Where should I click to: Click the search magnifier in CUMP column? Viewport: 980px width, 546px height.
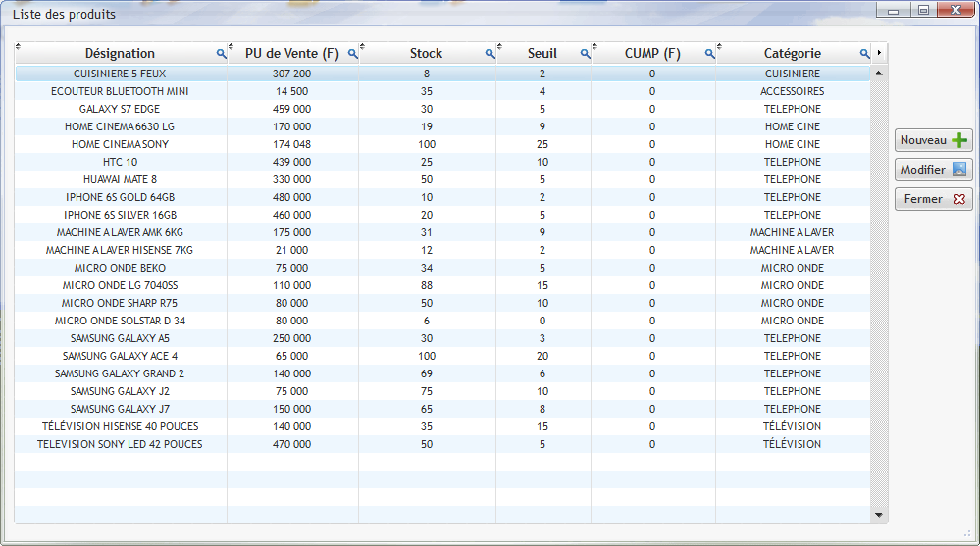[709, 54]
